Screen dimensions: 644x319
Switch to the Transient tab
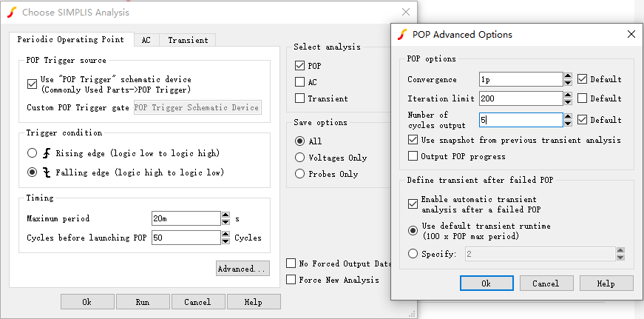(188, 40)
